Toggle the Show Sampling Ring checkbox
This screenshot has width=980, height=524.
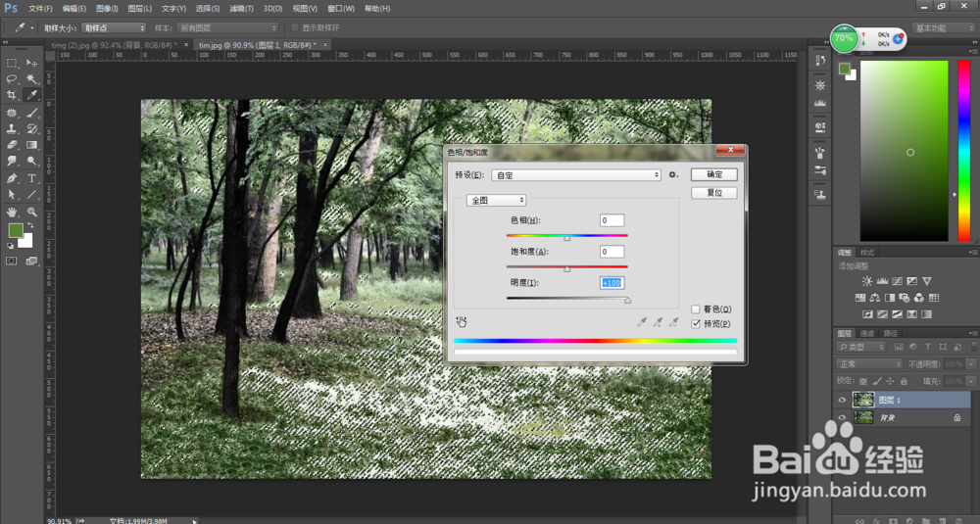[295, 27]
